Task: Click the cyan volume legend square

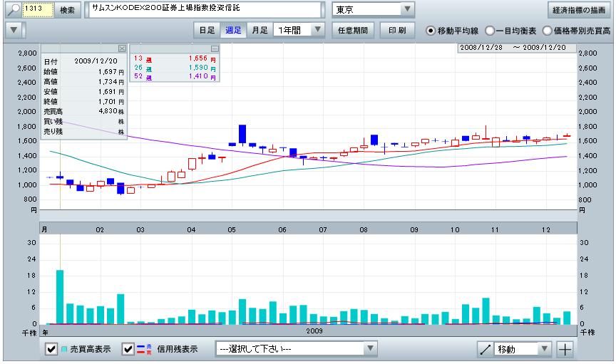Action: point(65,350)
